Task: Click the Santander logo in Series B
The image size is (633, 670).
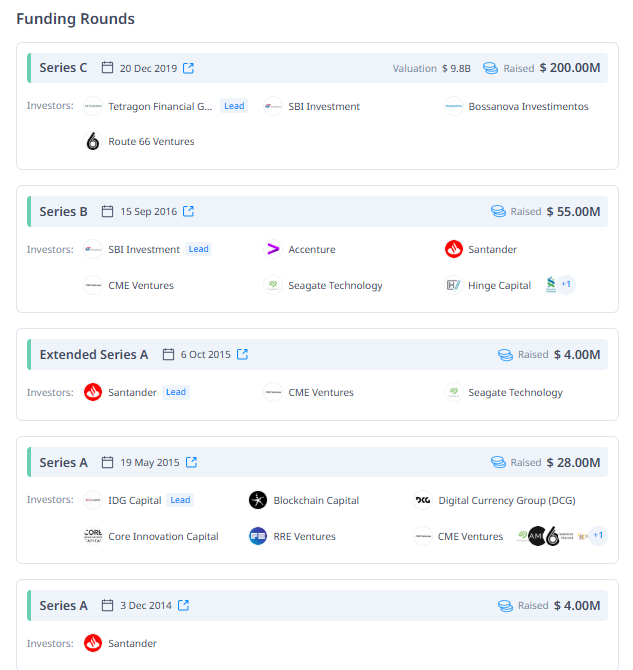Action: 454,250
